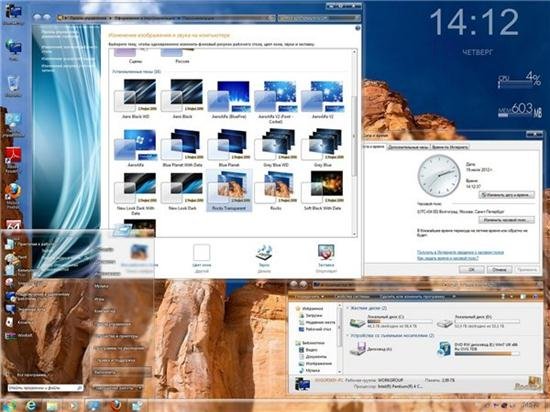The height and width of the screenshot is (412, 550).
Task: Click scrollbar down arrow in themes list
Action: pyautogui.click(x=354, y=234)
